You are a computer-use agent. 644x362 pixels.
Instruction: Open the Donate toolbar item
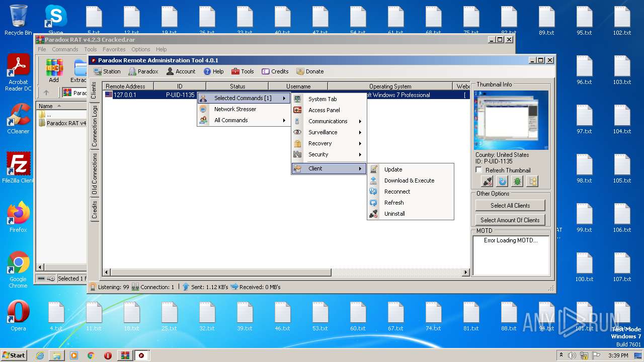click(309, 71)
